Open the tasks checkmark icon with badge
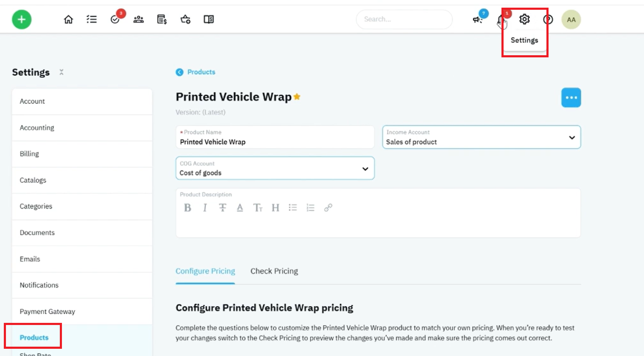Viewport: 644px width, 356px height. pyautogui.click(x=115, y=19)
